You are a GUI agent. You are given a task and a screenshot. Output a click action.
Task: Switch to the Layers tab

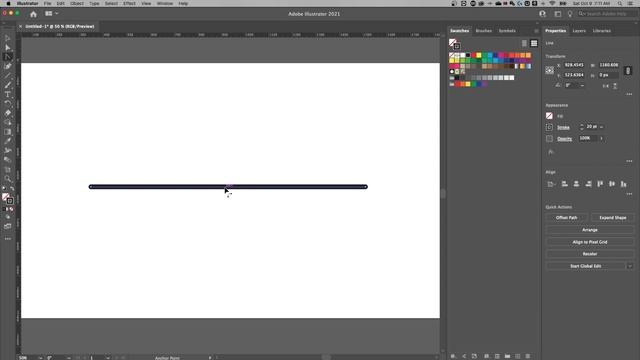(x=579, y=31)
